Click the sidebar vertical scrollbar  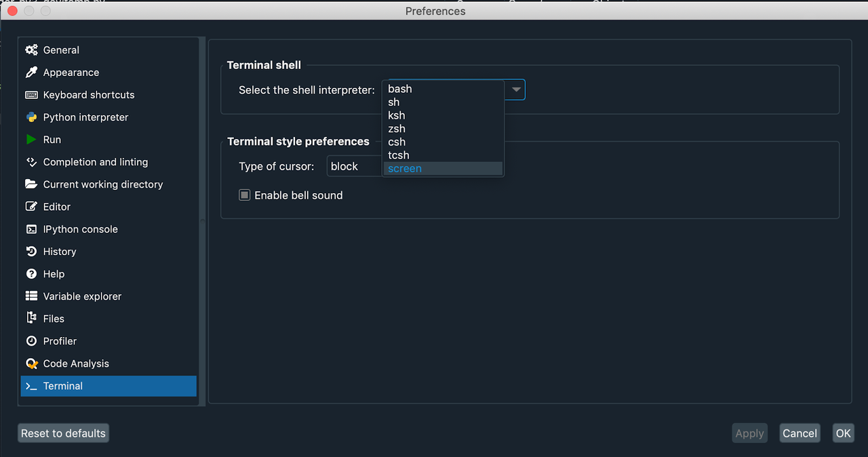coord(201,220)
